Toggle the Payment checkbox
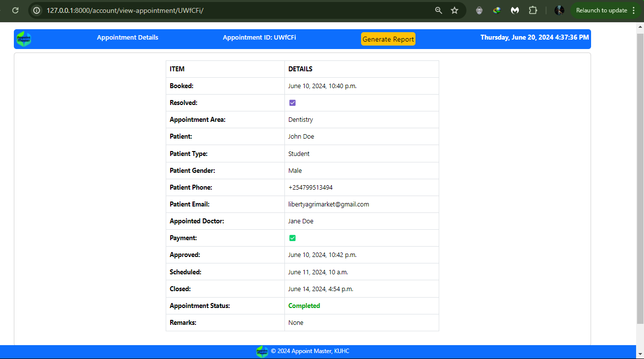The image size is (644, 359). 292,238
